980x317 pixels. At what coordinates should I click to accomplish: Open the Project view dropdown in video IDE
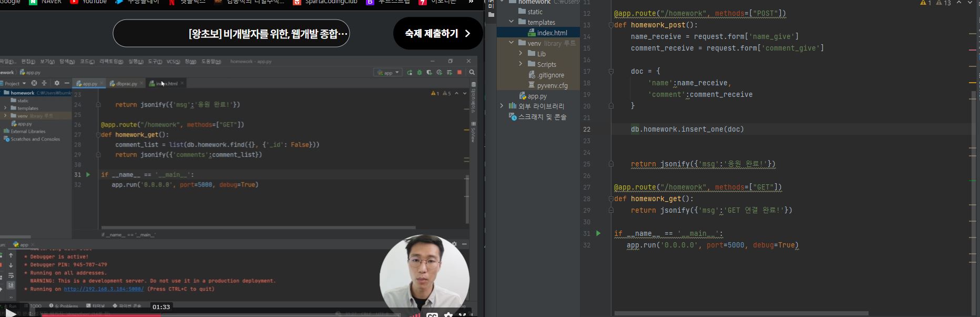[x=14, y=83]
